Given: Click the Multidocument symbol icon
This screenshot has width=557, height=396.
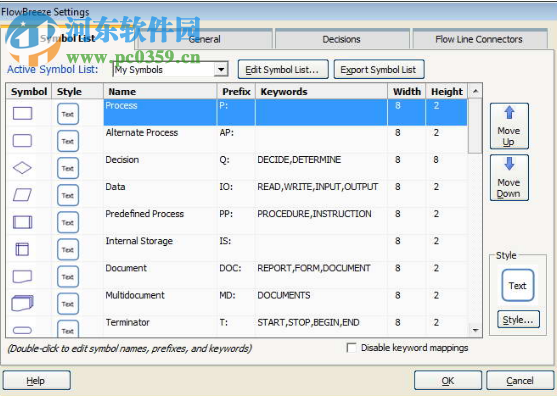Looking at the screenshot, I should tap(22, 303).
